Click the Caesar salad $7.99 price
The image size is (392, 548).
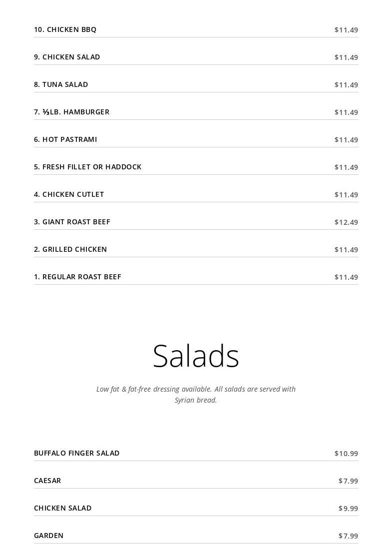(x=348, y=481)
